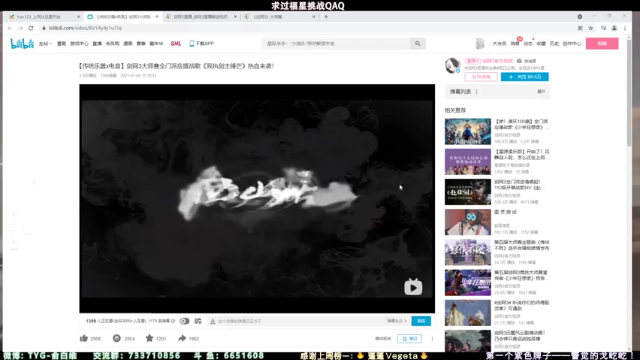
Task: Click the user avatar in bilibili header
Action: coord(480,43)
